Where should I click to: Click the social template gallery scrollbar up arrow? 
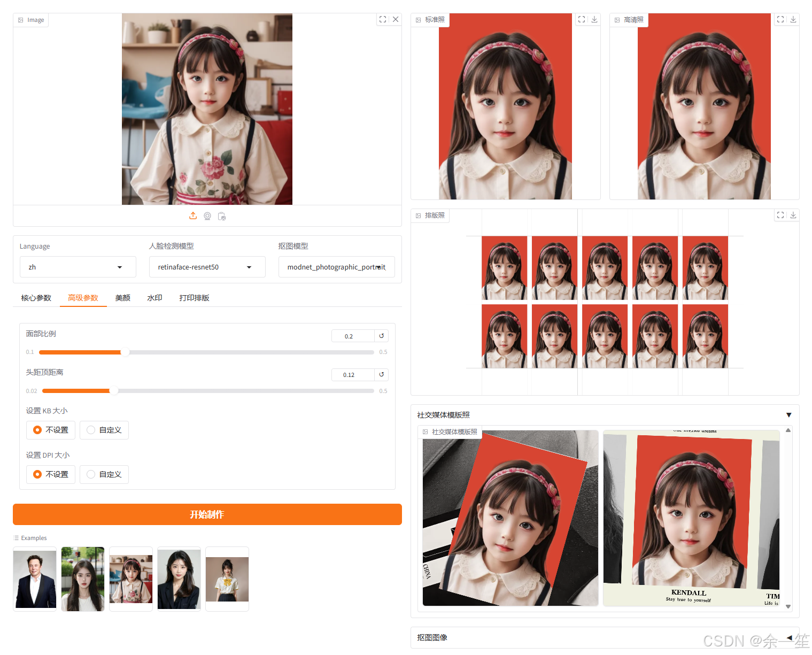788,430
